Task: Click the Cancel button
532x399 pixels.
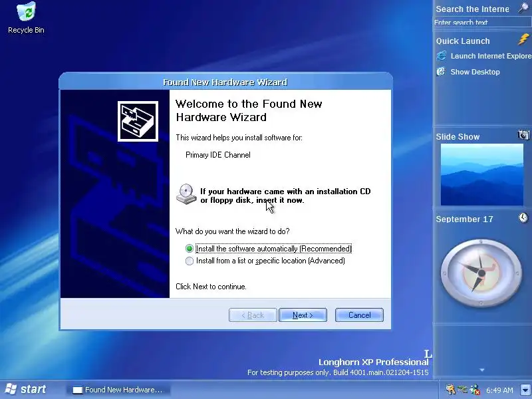Action: 359,315
